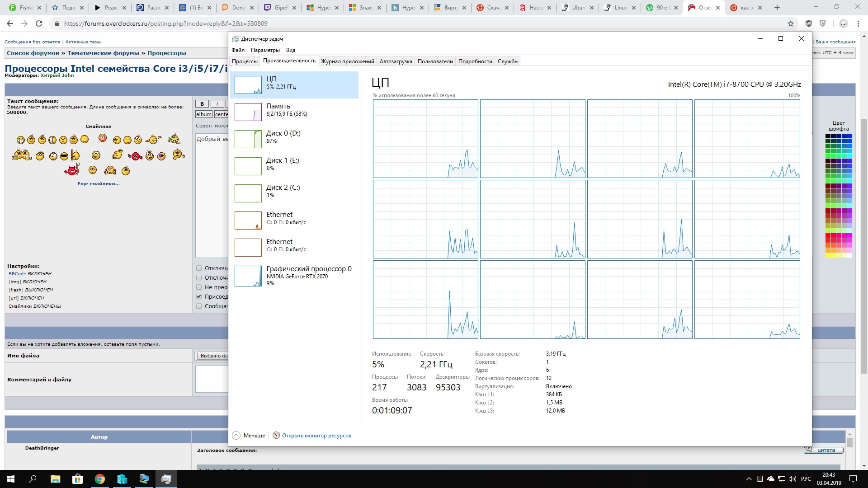This screenshot has height=488, width=868.
Task: Open Chrome from the taskbar
Action: (x=100, y=479)
